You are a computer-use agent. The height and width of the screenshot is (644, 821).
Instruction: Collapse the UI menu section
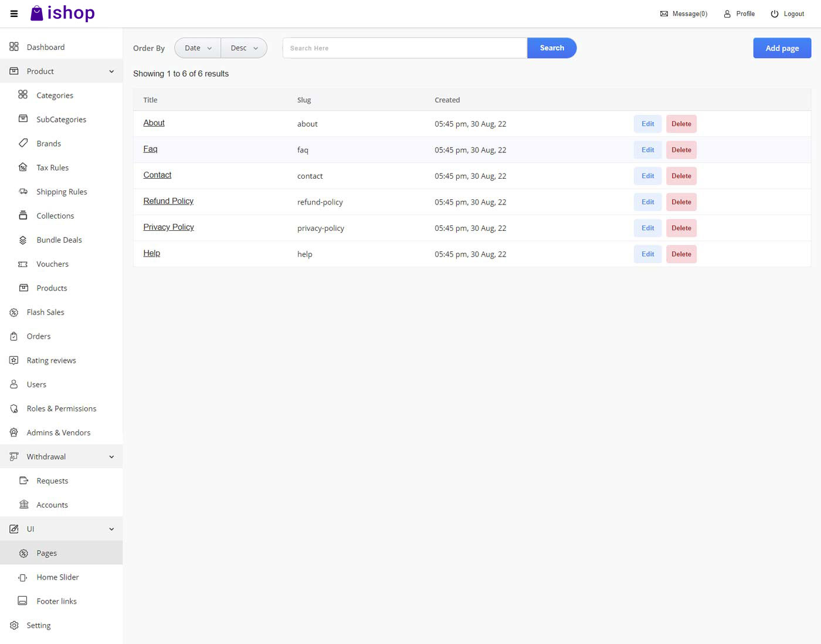[111, 529]
